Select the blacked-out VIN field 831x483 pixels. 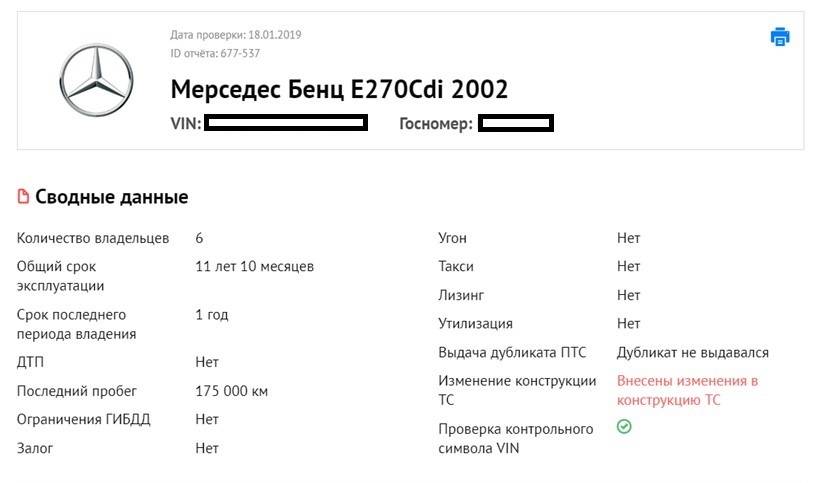286,124
